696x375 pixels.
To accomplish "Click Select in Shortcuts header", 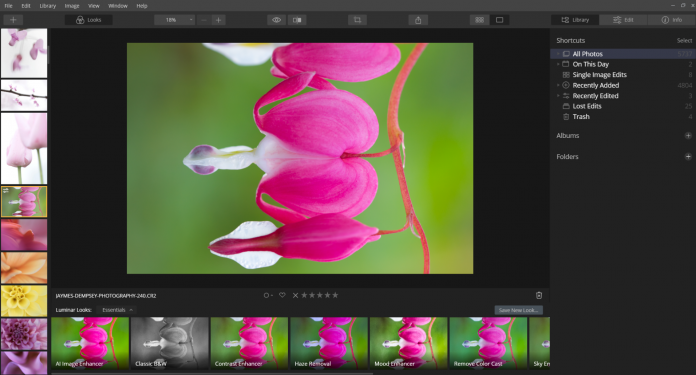I will tap(684, 40).
